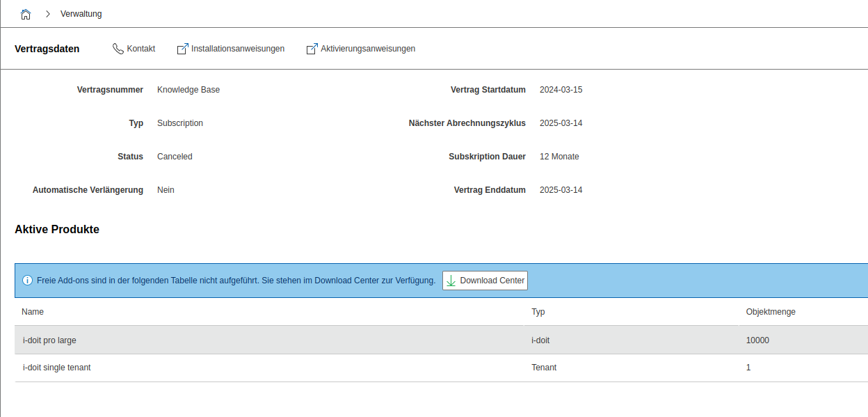Click the Objektmenge column header
This screenshot has width=868, height=417.
click(x=771, y=312)
